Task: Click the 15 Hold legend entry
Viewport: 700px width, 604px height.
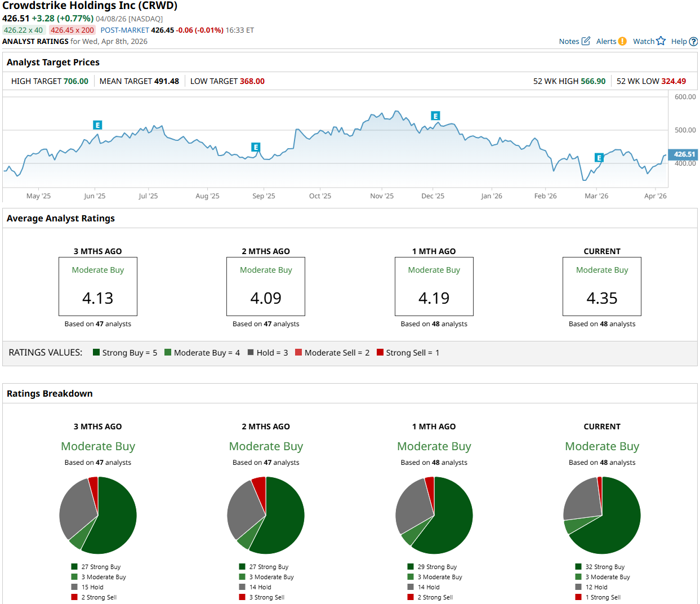Action: click(x=92, y=587)
